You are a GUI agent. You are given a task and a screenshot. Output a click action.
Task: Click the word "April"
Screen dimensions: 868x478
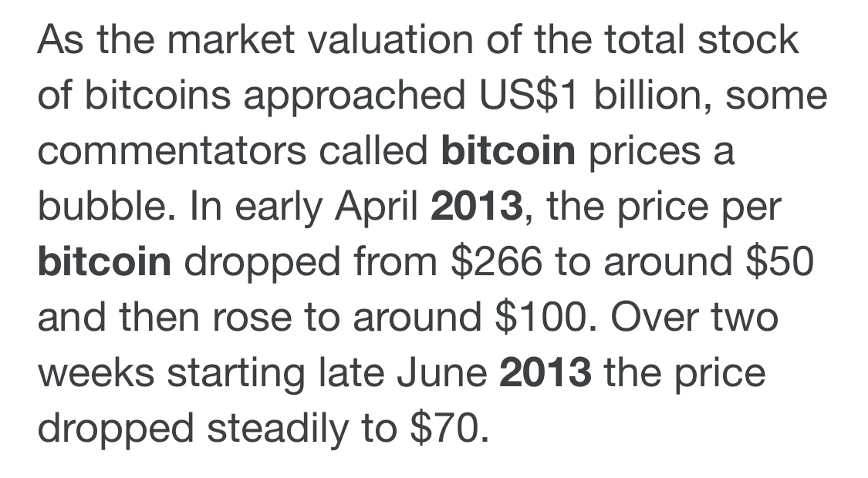pyautogui.click(x=377, y=207)
